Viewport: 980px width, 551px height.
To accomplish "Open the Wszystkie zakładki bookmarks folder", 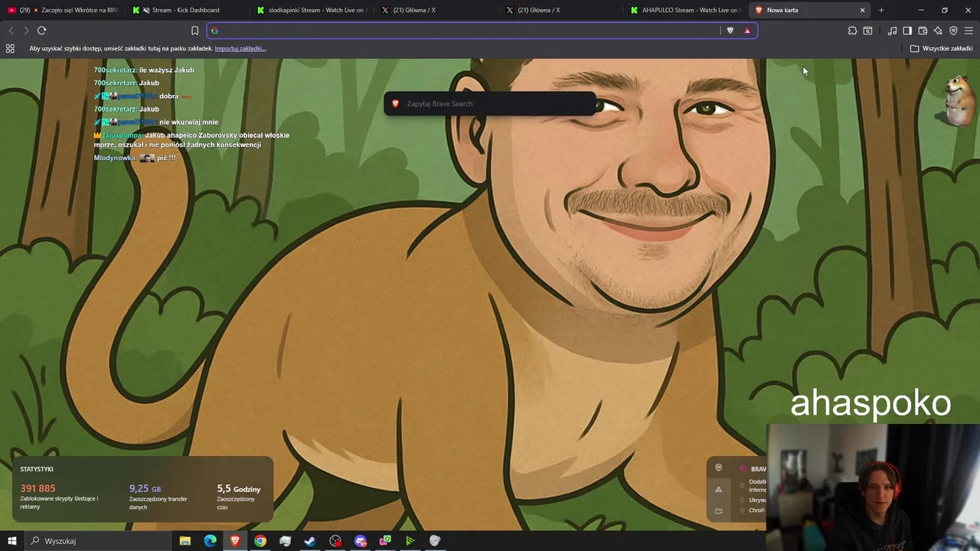I will point(941,48).
